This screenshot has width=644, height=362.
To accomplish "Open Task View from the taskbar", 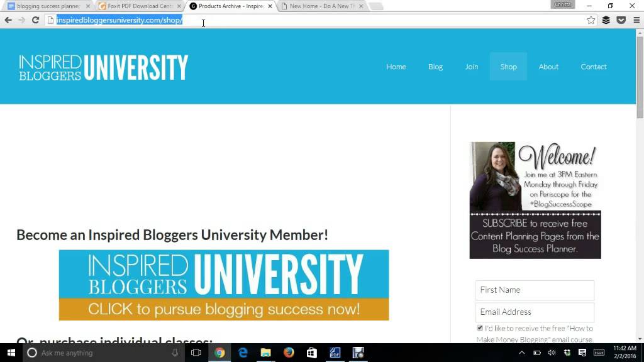I will point(196,353).
